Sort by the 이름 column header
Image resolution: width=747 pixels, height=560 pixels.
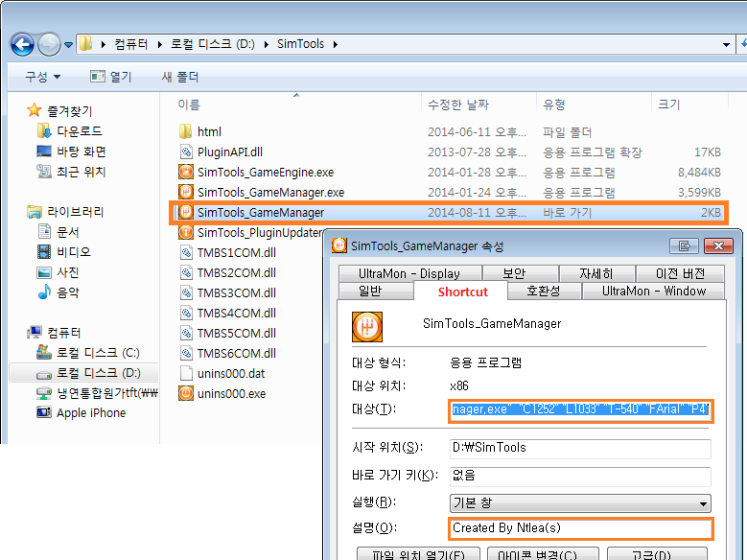point(189,105)
